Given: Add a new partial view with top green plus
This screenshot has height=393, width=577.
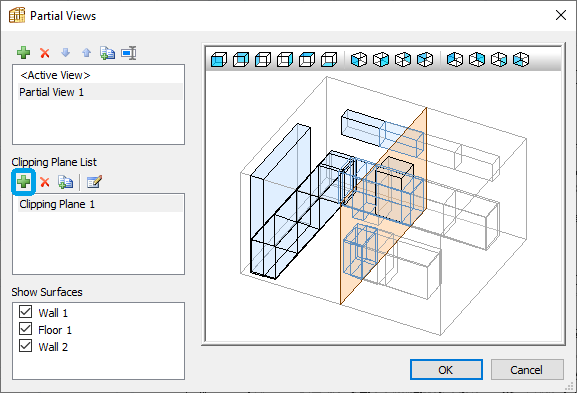Looking at the screenshot, I should 24,53.
